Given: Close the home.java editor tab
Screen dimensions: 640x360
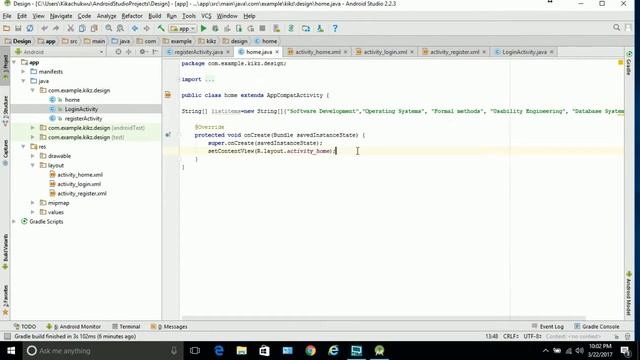Looking at the screenshot, I should pos(277,52).
